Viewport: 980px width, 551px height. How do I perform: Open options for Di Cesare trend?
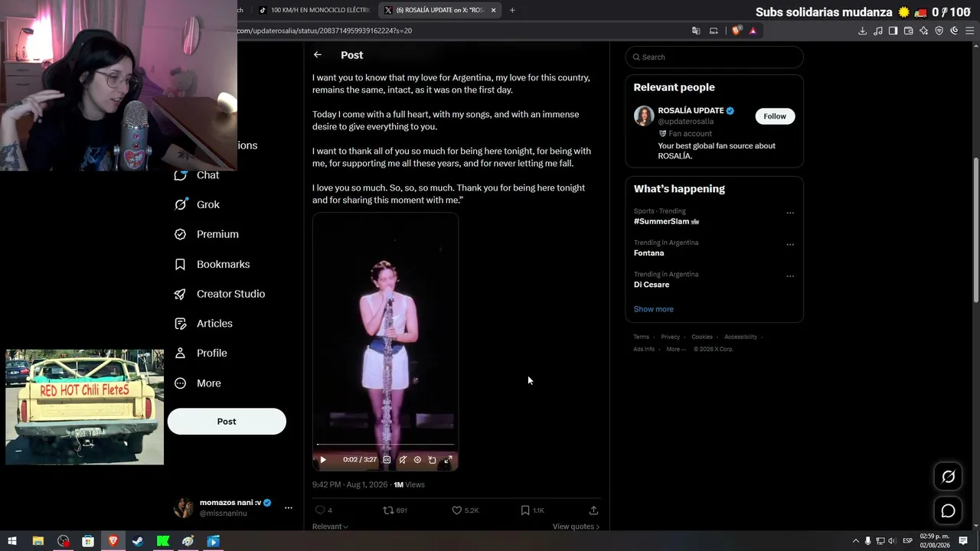(x=790, y=276)
